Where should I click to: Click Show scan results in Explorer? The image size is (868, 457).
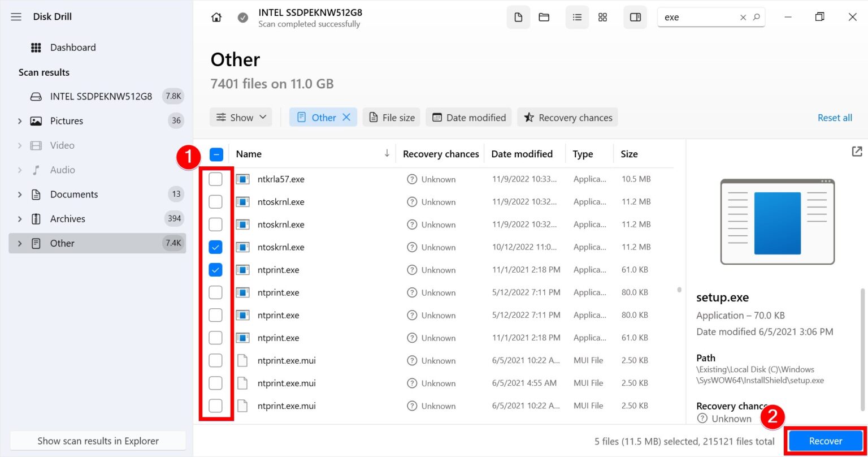point(97,441)
